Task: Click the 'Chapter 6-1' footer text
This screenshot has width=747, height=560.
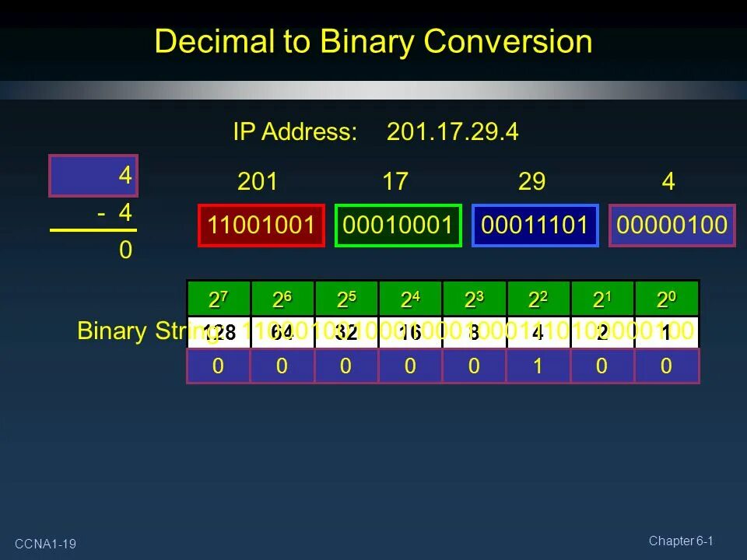Action: pyautogui.click(x=681, y=541)
